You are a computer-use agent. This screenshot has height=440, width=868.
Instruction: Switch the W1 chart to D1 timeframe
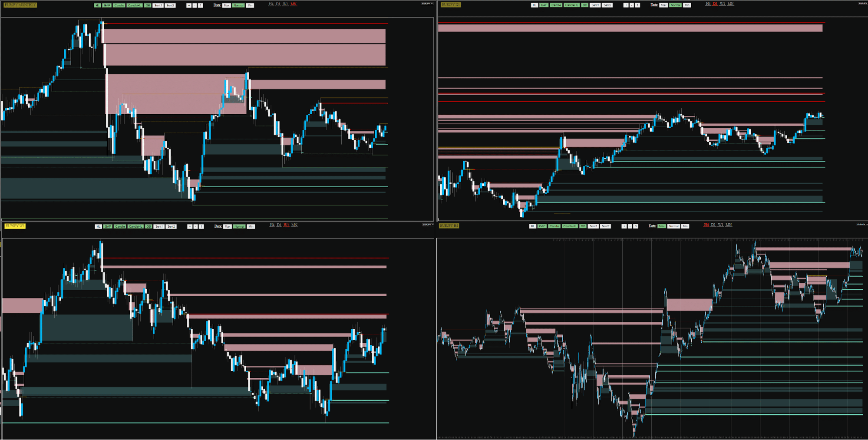pyautogui.click(x=279, y=225)
